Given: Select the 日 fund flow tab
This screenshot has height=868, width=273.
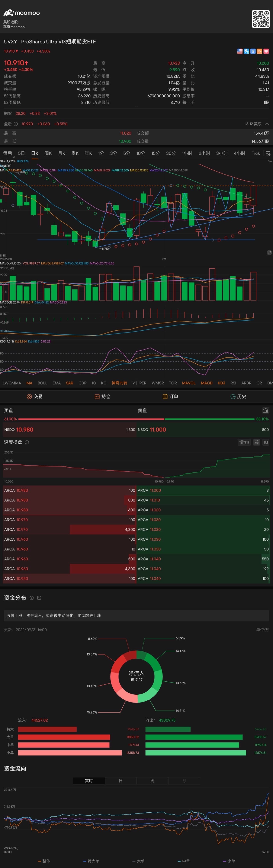Looking at the screenshot, I should click(x=121, y=781).
